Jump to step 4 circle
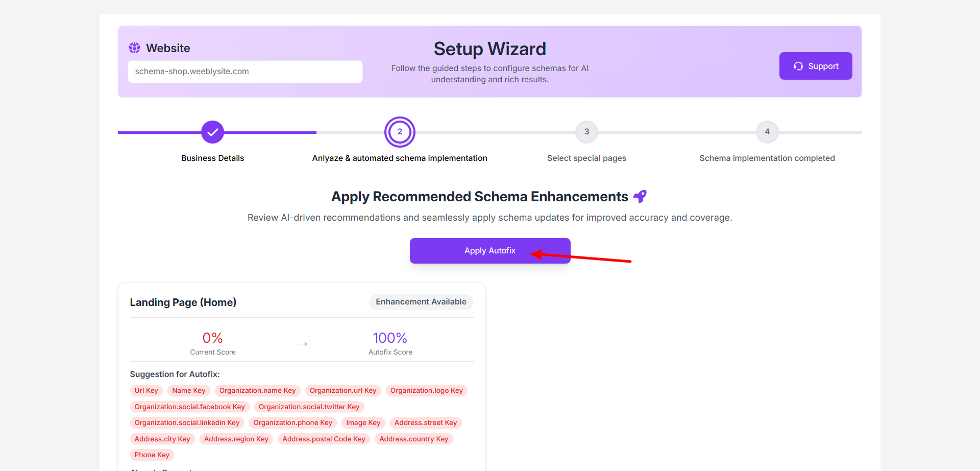The height and width of the screenshot is (471, 980). [x=767, y=132]
